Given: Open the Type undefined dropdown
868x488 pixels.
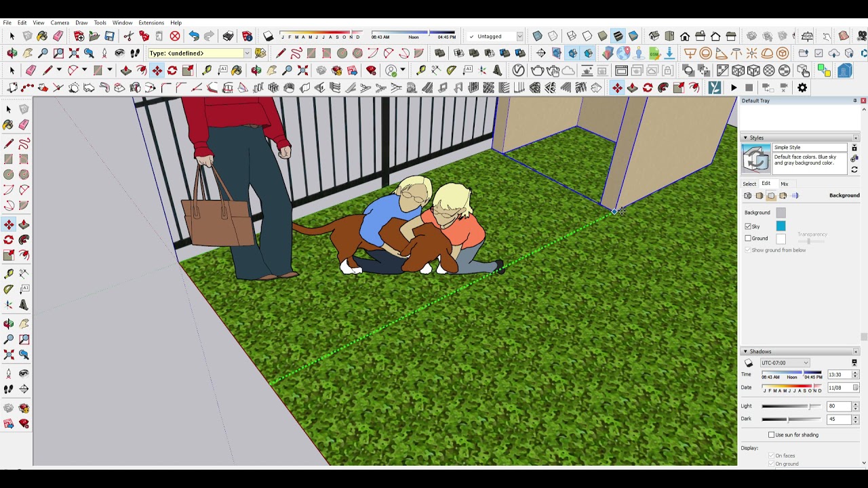Looking at the screenshot, I should point(247,54).
